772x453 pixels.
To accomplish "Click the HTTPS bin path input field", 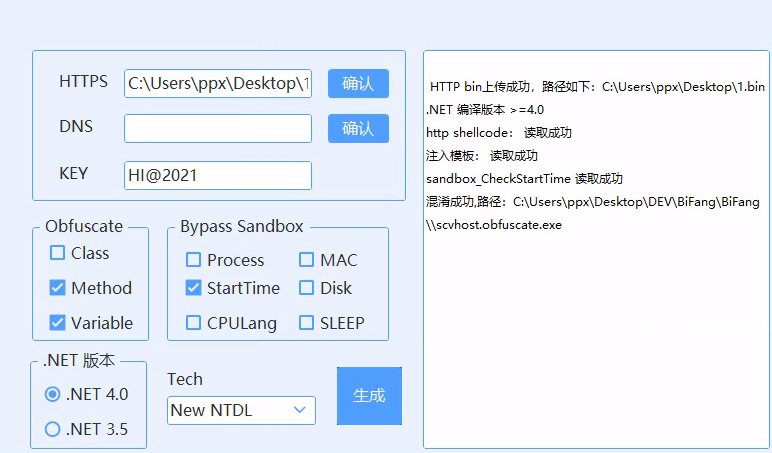I will [x=217, y=84].
